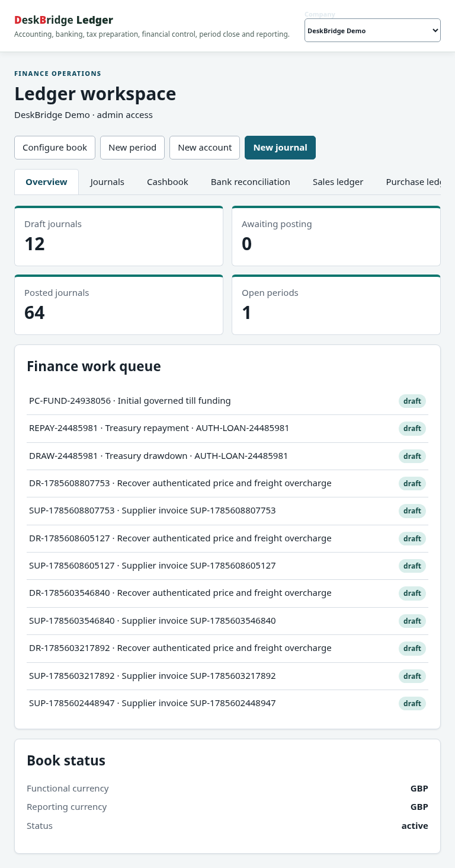
Task: Select the DR-1785603546840 recover overcharge row
Action: click(x=227, y=593)
